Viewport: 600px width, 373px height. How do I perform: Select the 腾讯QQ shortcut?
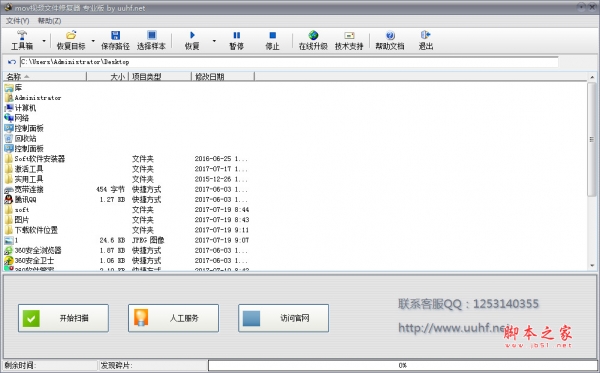21,199
